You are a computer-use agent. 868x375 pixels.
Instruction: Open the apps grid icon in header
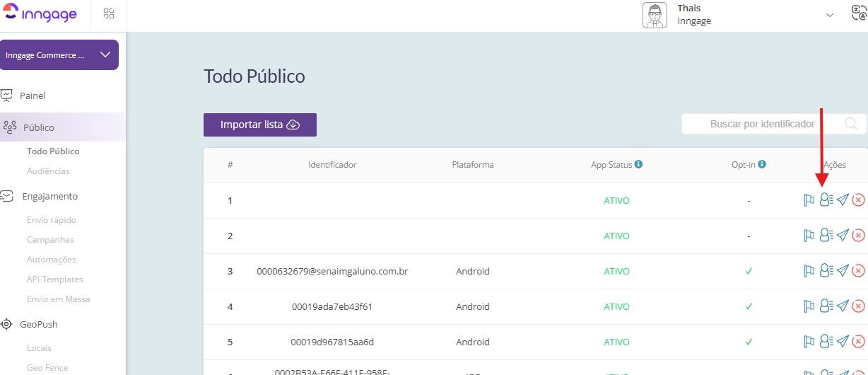tap(109, 13)
